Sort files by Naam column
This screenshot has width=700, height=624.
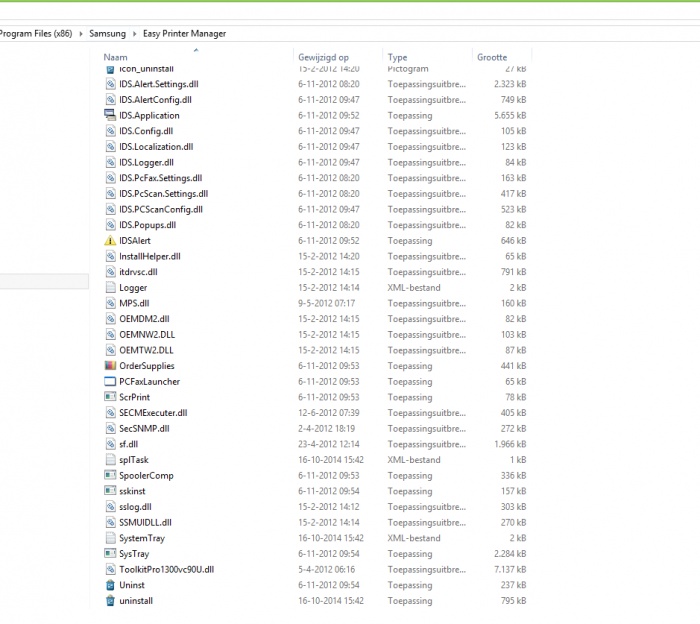[x=116, y=57]
